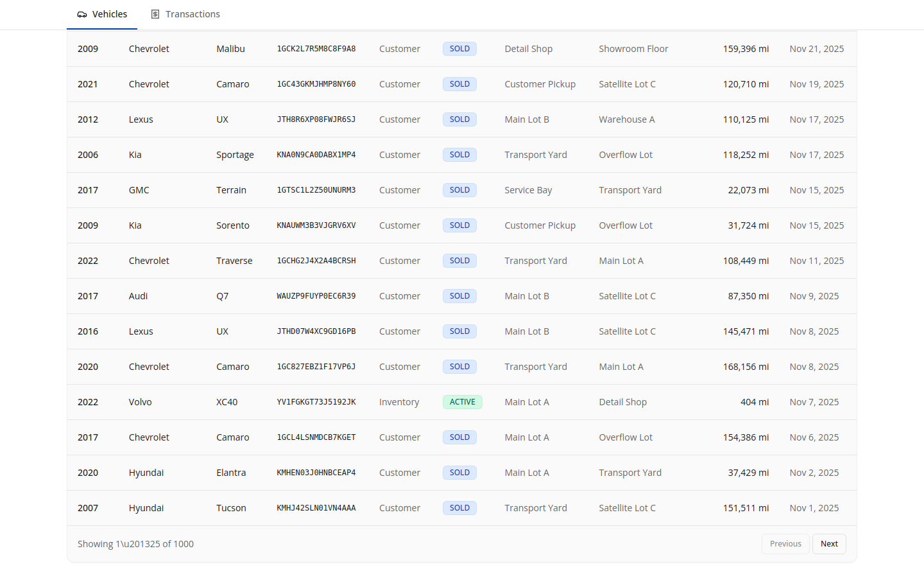Click VIN 1GCL4LSNMDCB7KGET
The width and height of the screenshot is (924, 578).
[316, 437]
